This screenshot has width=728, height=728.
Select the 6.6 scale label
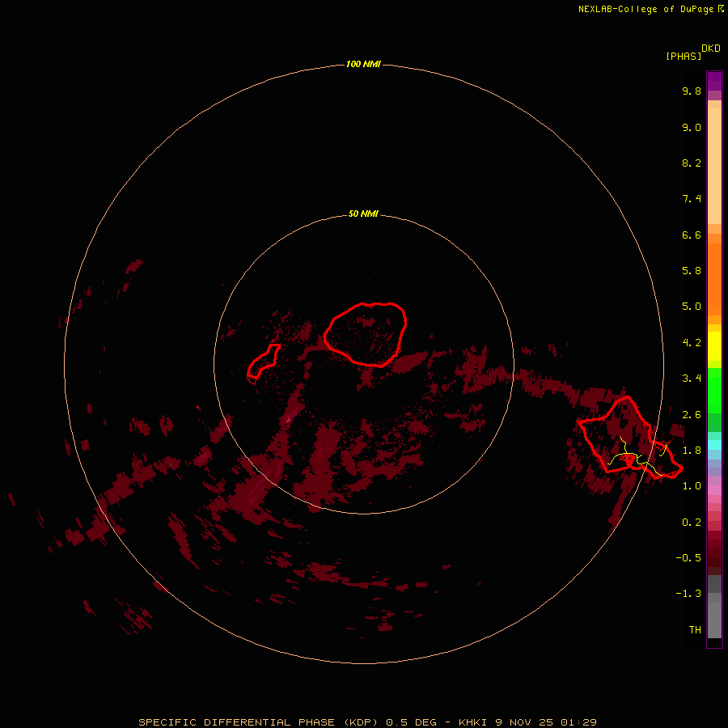click(x=692, y=235)
